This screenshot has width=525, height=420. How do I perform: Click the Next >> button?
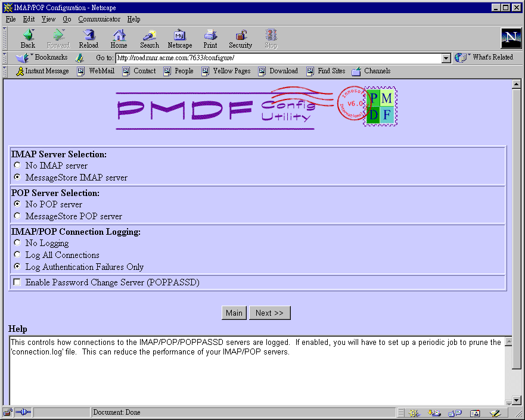coord(269,313)
